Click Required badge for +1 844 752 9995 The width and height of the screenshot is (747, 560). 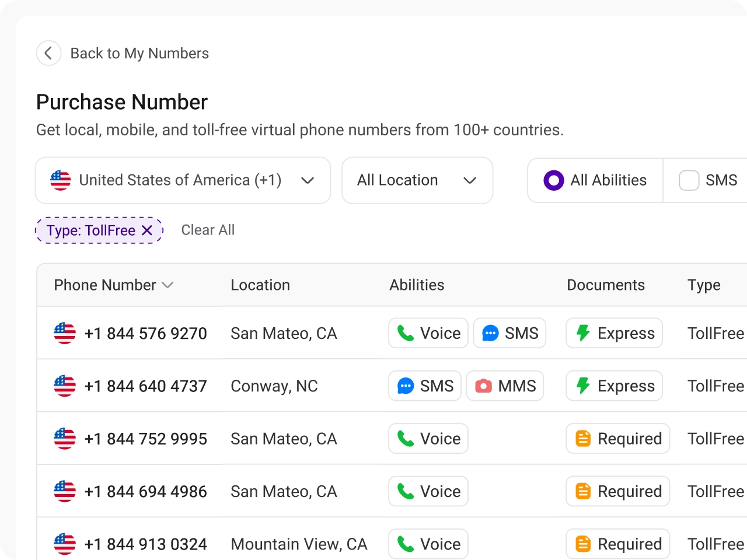coord(618,439)
